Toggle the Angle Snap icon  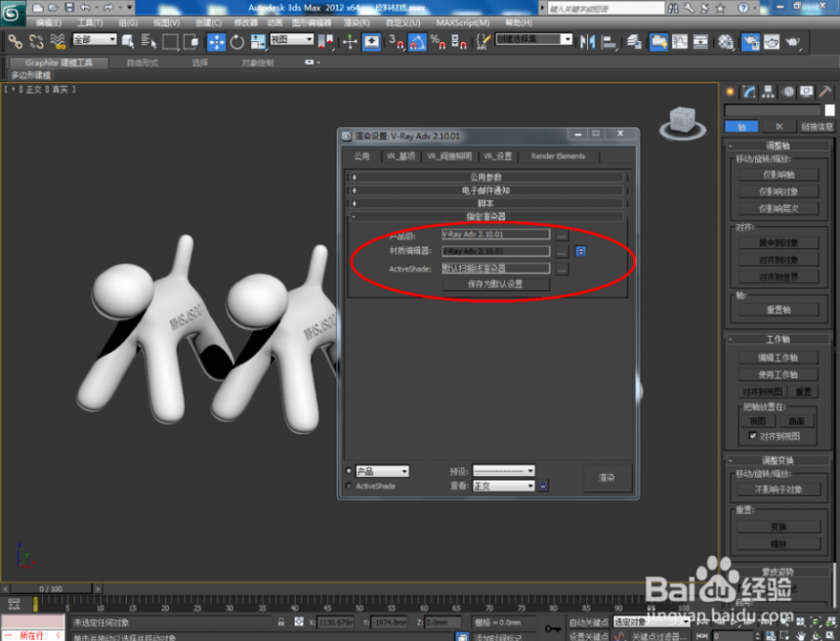click(417, 42)
